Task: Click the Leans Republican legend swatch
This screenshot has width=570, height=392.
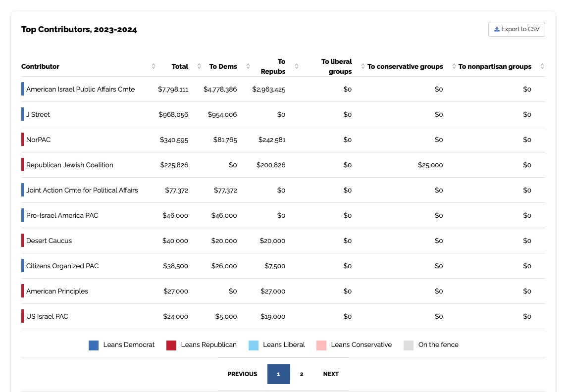Action: tap(171, 345)
